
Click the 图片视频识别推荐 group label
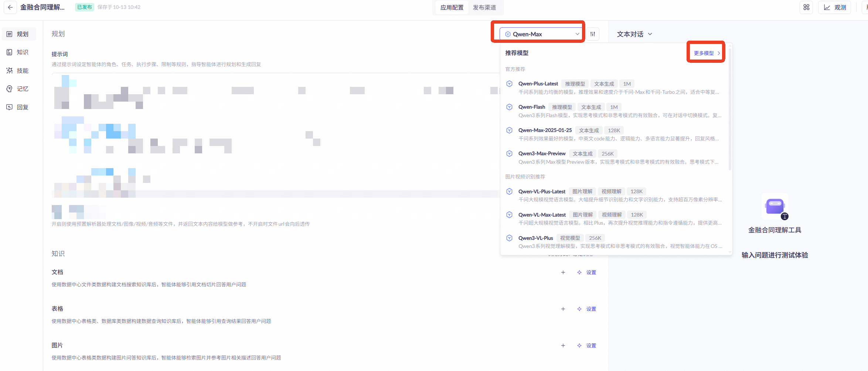pyautogui.click(x=525, y=177)
